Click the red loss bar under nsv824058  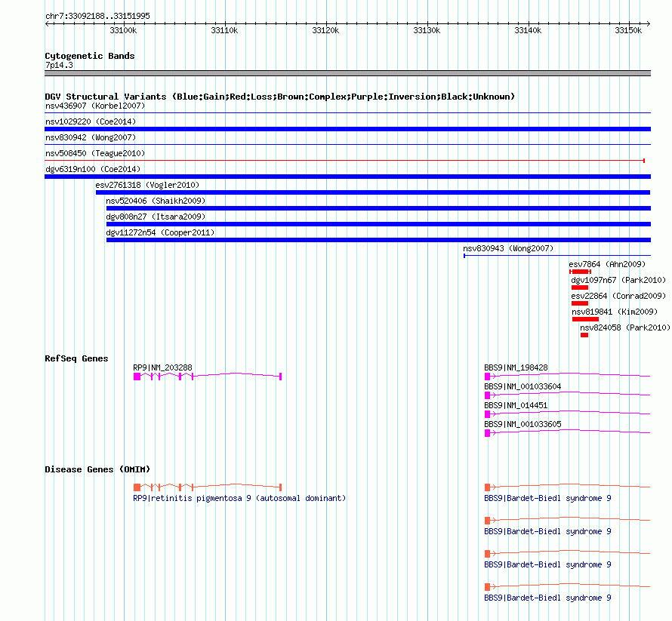(584, 335)
